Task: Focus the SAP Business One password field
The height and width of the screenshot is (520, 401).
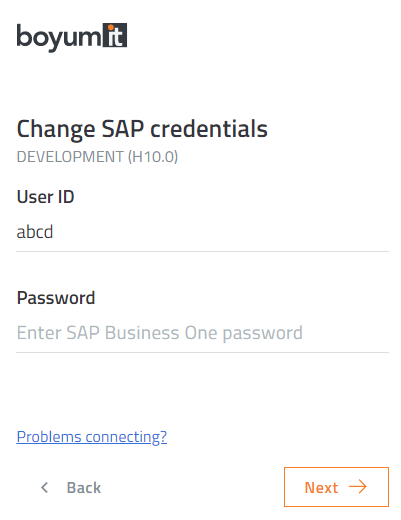Action: [202, 333]
